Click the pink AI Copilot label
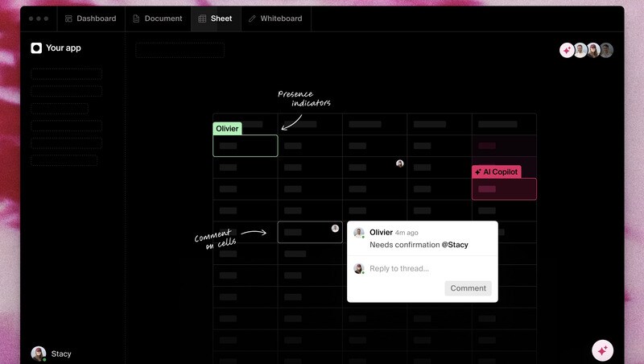The image size is (644, 364). tap(496, 172)
